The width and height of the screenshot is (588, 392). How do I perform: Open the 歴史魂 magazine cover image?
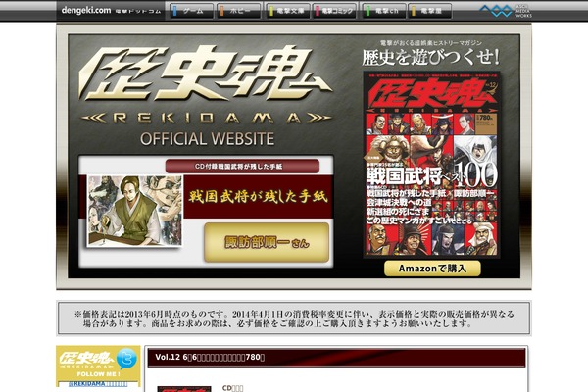click(431, 165)
